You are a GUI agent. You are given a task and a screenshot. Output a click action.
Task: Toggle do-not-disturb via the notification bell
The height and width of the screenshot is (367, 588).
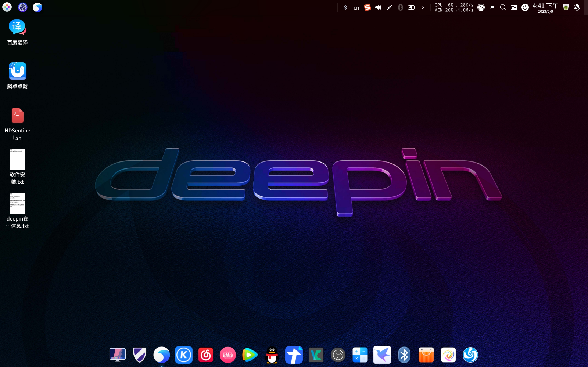[577, 7]
